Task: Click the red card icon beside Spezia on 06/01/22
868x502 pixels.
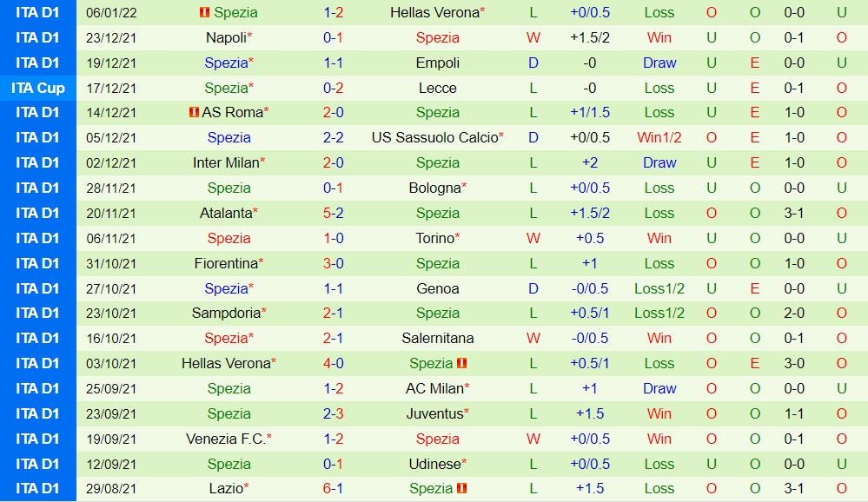Action: (204, 13)
